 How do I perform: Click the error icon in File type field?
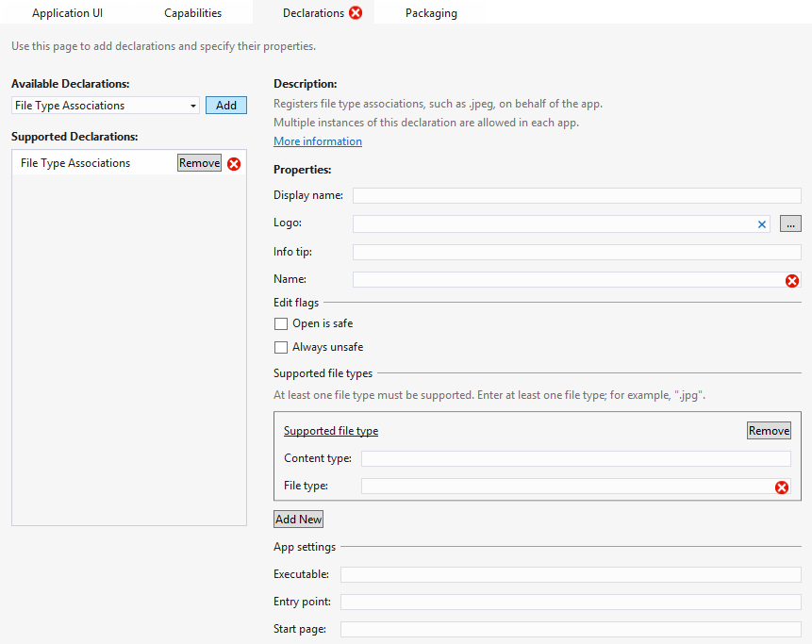pos(781,487)
